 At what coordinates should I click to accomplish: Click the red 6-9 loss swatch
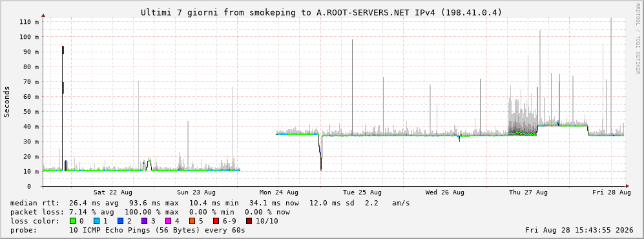(216, 221)
